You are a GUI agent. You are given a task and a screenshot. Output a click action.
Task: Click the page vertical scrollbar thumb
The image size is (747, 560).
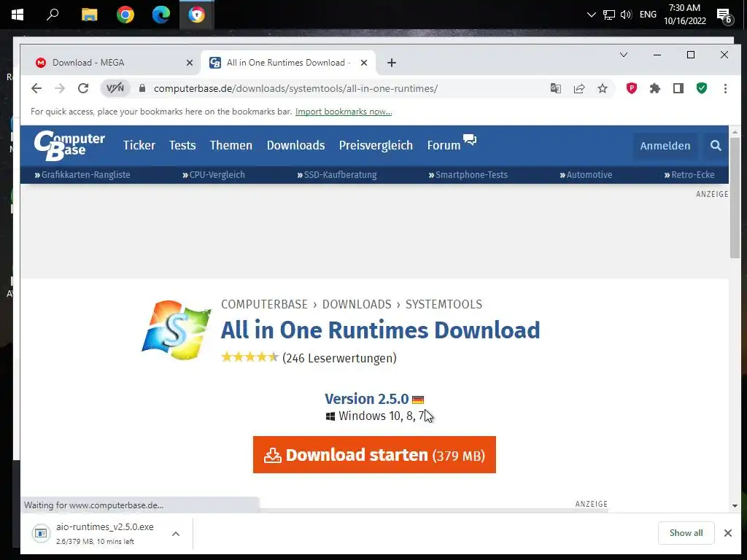coord(735,198)
